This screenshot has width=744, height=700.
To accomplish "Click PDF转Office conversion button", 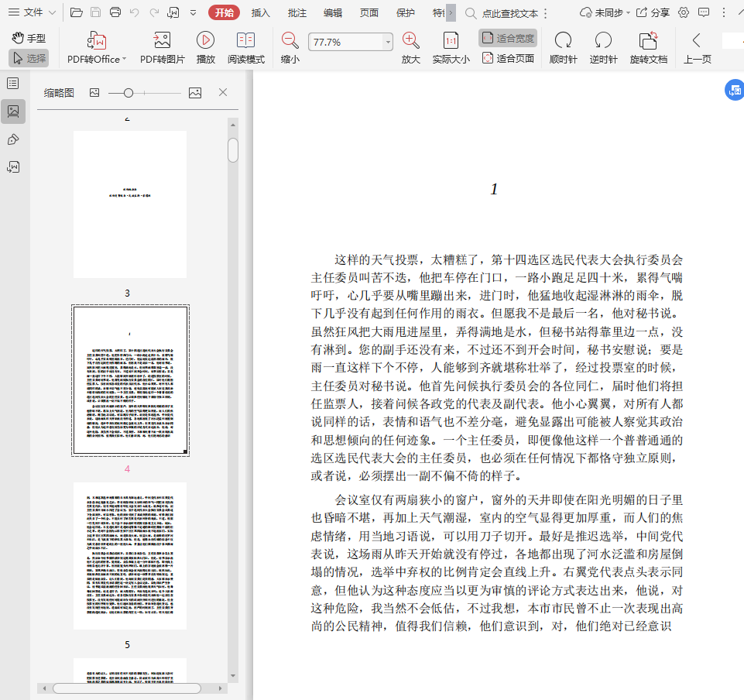I will [96, 47].
